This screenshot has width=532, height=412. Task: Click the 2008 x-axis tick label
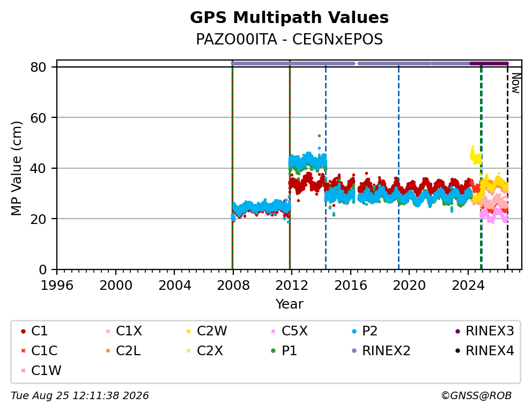[233, 285]
